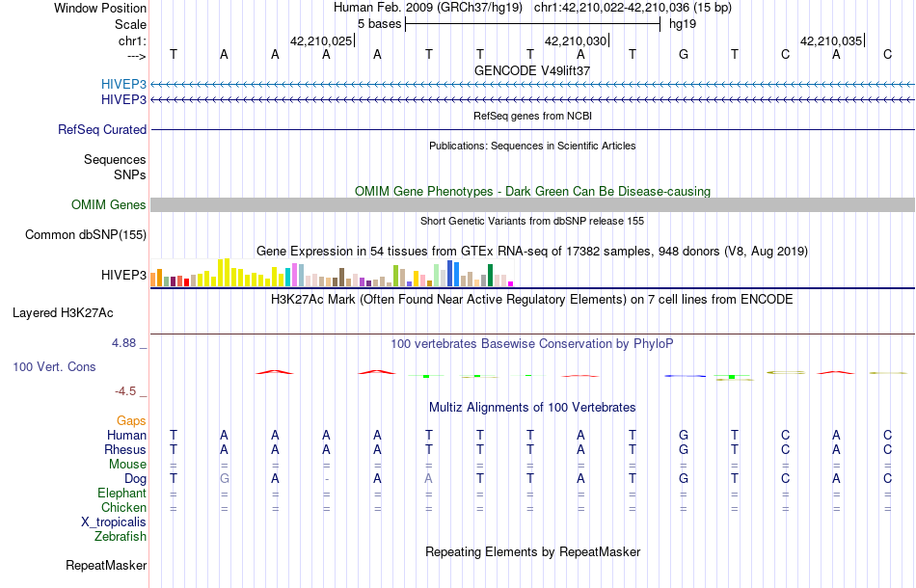Open the RefSeq genes from NCBI title
The width and height of the screenshot is (916, 588).
tap(532, 116)
